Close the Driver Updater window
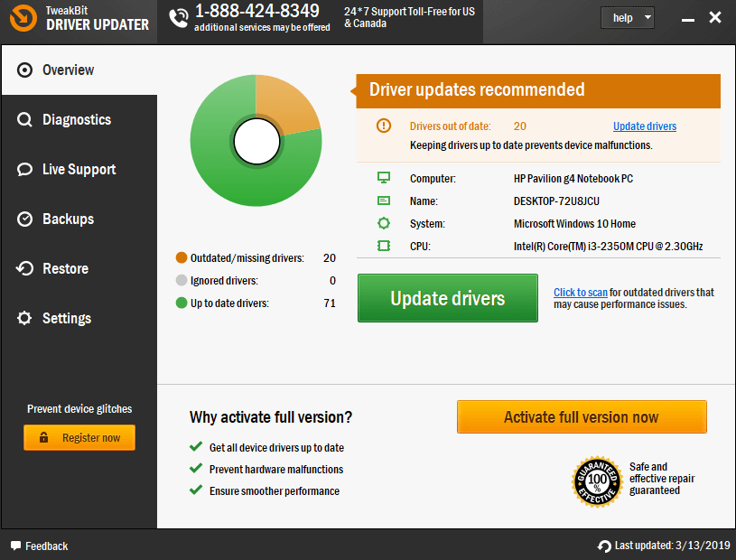This screenshot has width=736, height=560. click(715, 17)
